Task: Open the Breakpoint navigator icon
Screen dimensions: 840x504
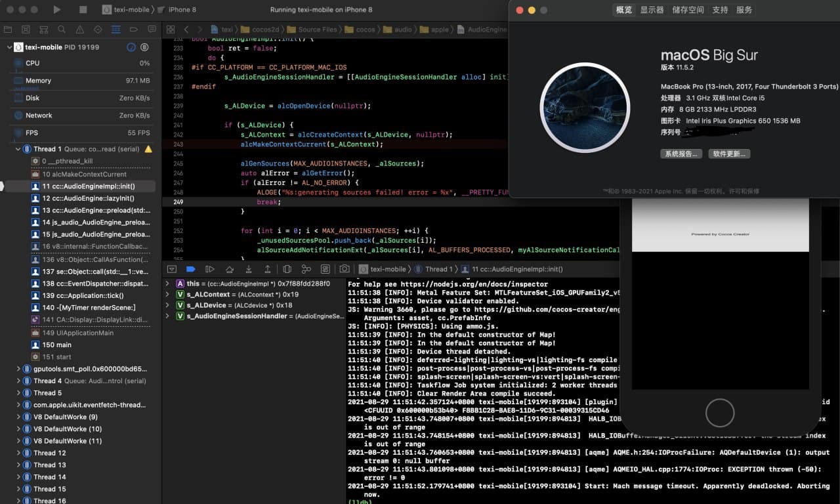Action: click(x=134, y=30)
